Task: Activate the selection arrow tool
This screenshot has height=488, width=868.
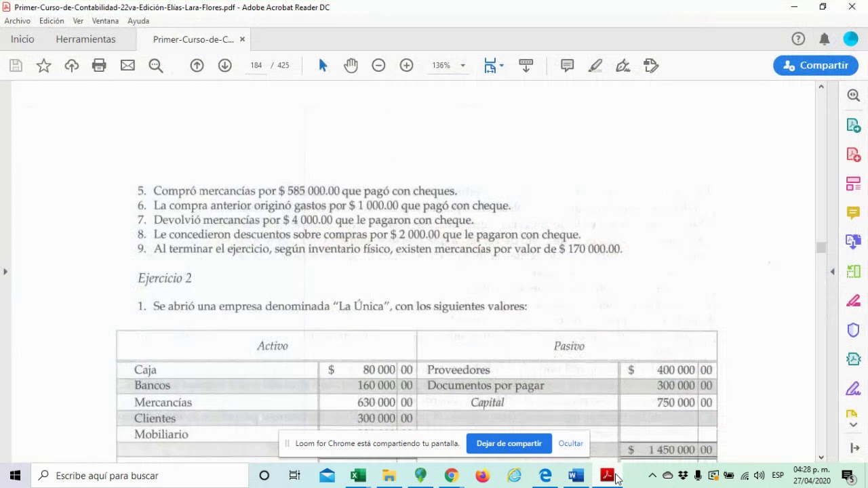Action: click(323, 66)
